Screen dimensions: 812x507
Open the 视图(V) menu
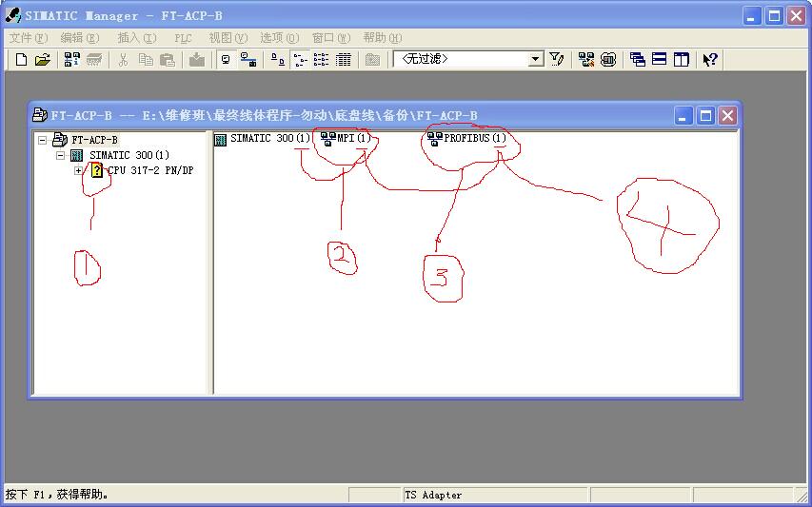(228, 38)
